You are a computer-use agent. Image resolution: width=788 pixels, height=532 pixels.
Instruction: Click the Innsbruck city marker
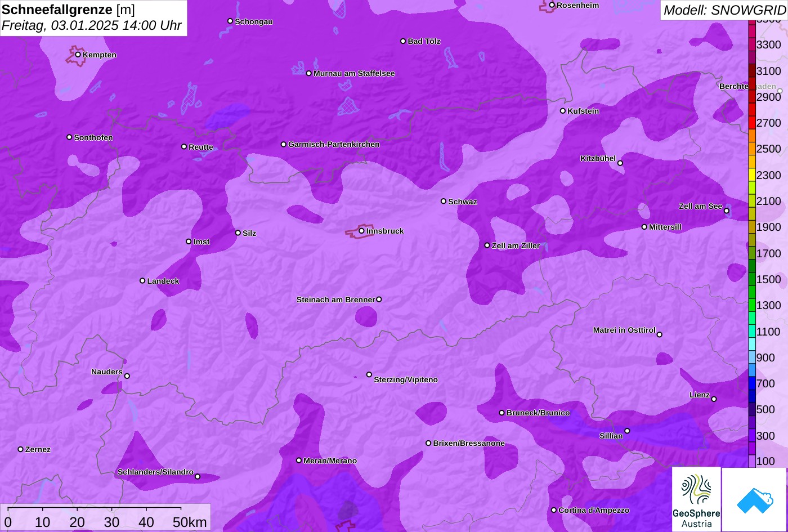pyautogui.click(x=361, y=231)
